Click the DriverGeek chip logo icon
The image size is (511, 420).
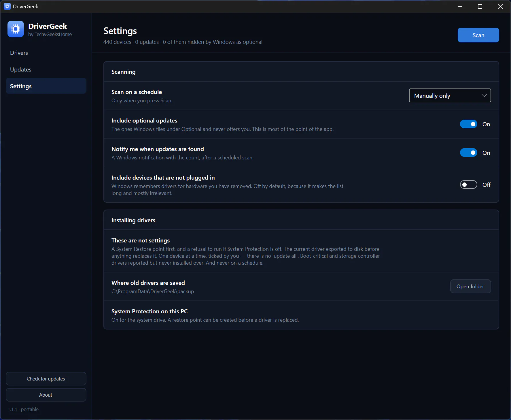pyautogui.click(x=16, y=29)
